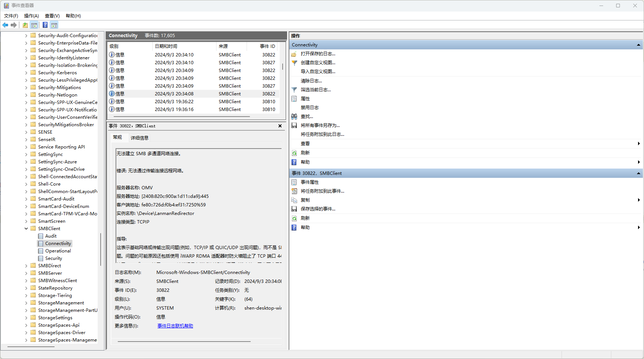The width and height of the screenshot is (644, 359).
Task: Select the 30827 event at 20:34:10
Action: click(193, 63)
